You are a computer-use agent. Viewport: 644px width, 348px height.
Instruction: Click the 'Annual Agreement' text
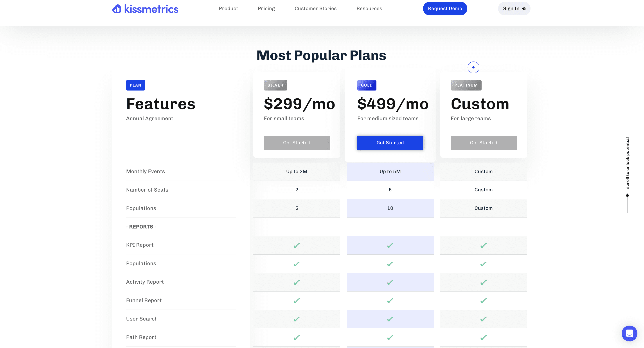[x=149, y=118]
